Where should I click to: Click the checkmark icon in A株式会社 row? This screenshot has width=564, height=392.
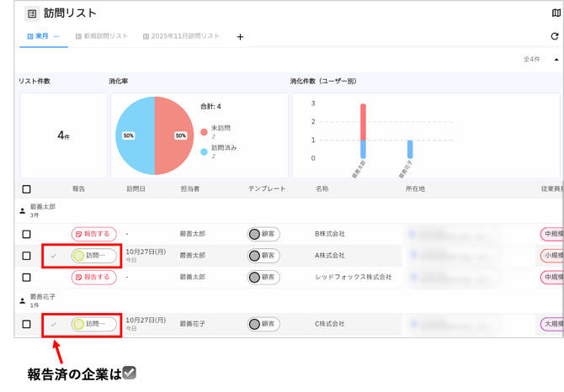point(54,256)
